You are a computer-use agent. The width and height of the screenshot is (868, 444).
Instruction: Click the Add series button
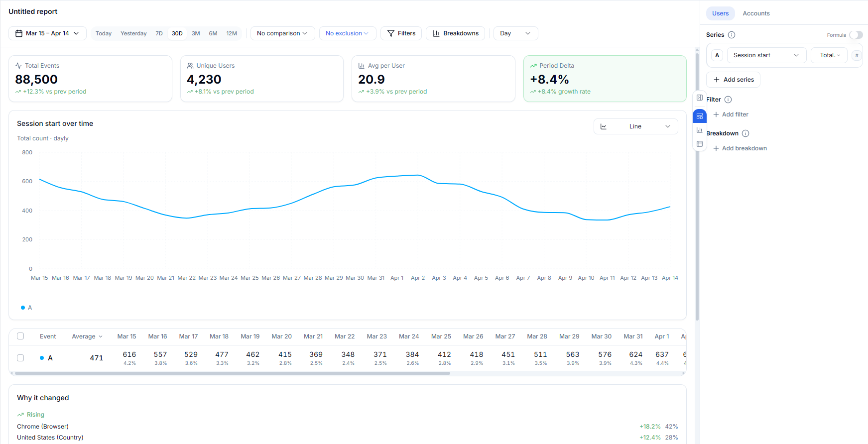click(x=733, y=80)
